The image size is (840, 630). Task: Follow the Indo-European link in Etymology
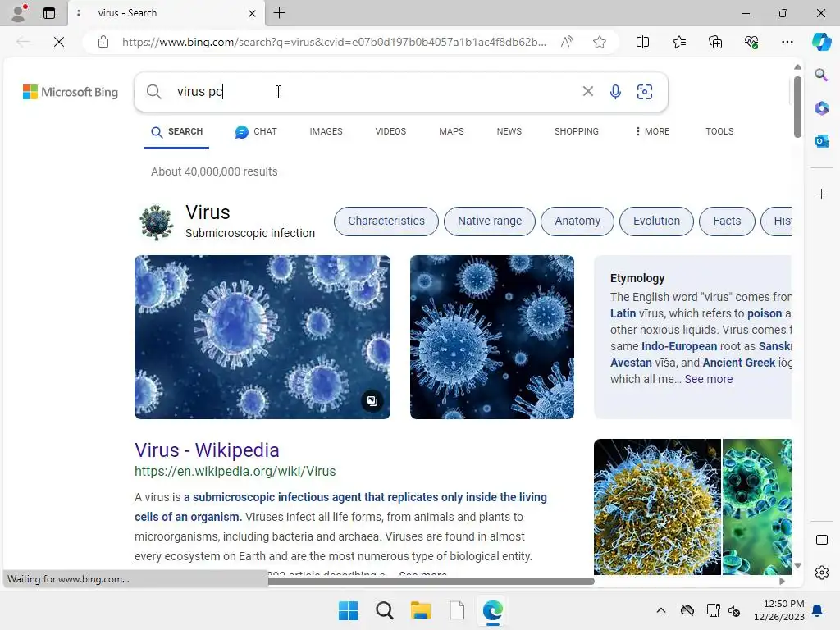coord(678,347)
